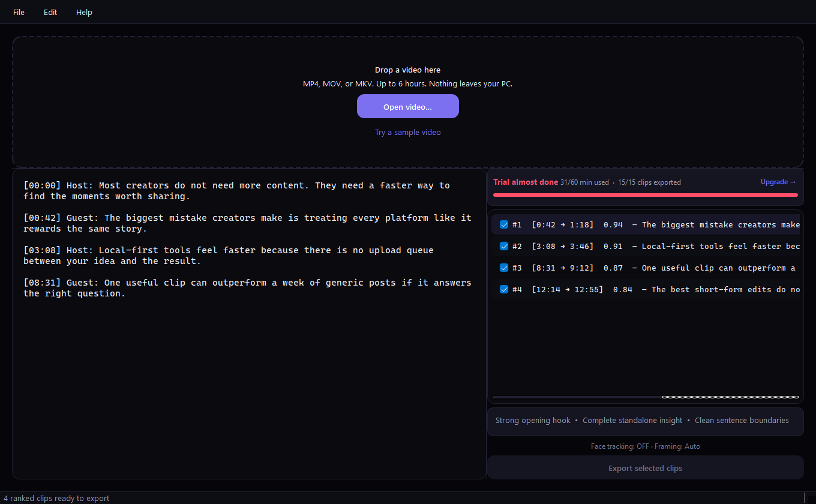Click the Upgrade link
Screen dimensions: 816x504
(778, 182)
